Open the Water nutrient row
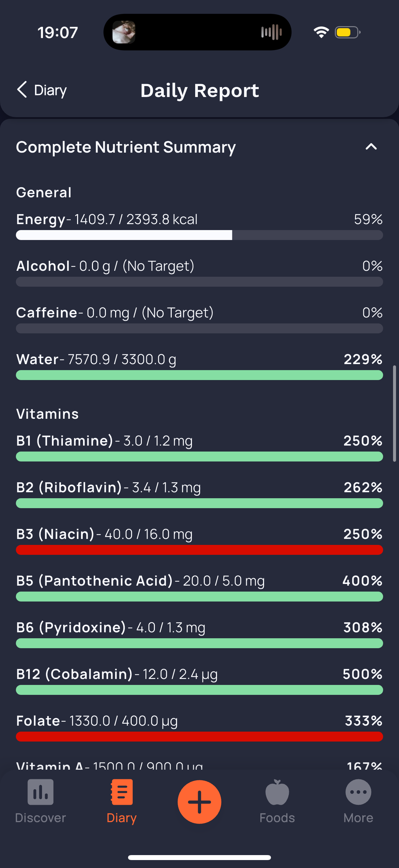 coord(199,366)
